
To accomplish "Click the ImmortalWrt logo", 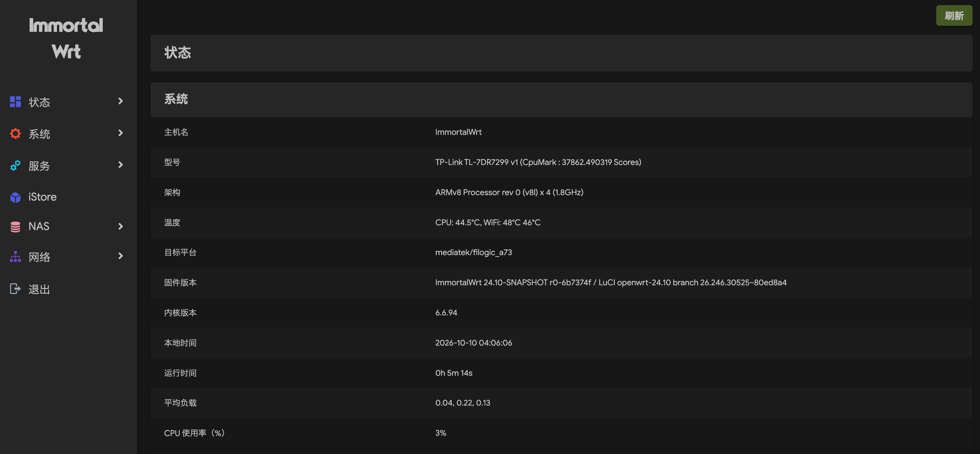I will click(66, 38).
